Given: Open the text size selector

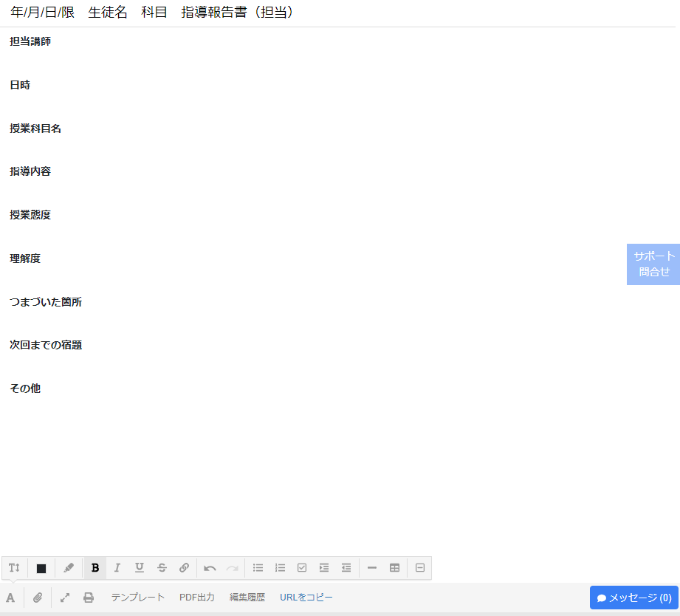Looking at the screenshot, I should 14,568.
